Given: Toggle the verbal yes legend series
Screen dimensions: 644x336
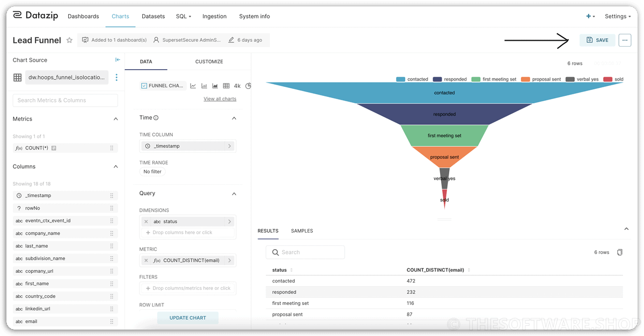Looking at the screenshot, I should pos(582,79).
